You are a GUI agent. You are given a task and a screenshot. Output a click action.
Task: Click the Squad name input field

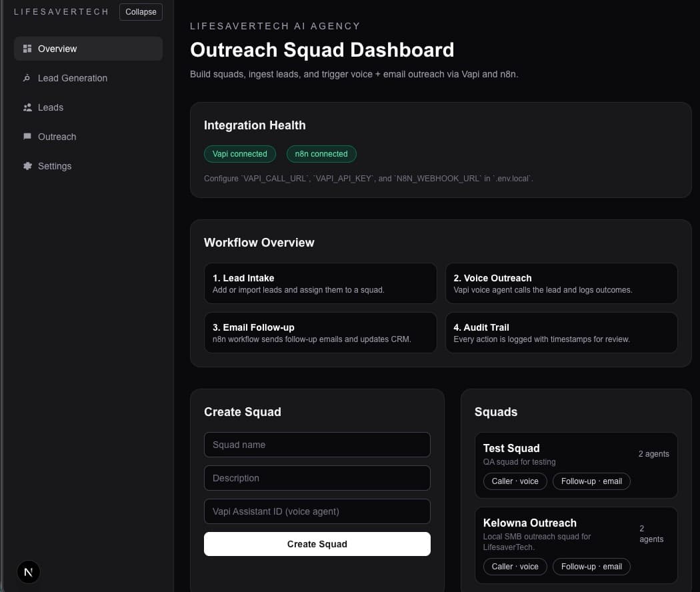317,445
